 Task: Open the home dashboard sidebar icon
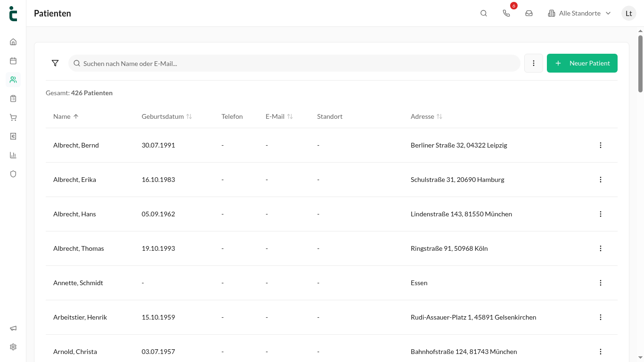13,42
